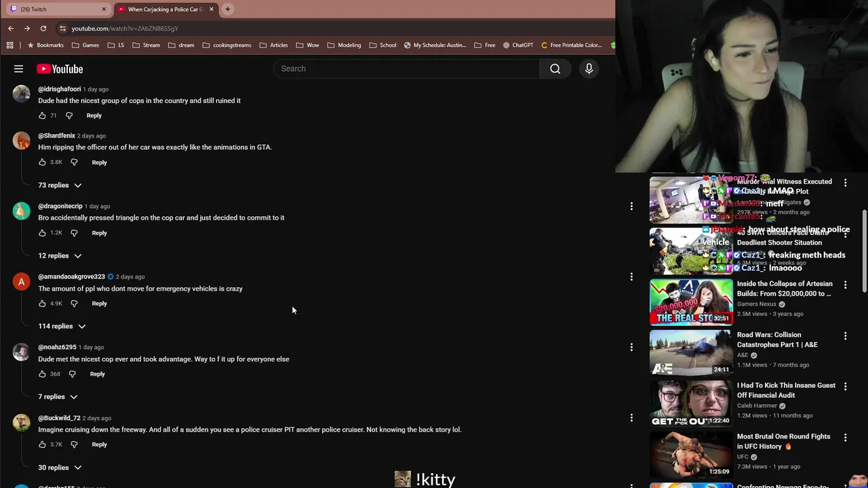
Task: Open the browser apps grid icon
Action: 9,45
